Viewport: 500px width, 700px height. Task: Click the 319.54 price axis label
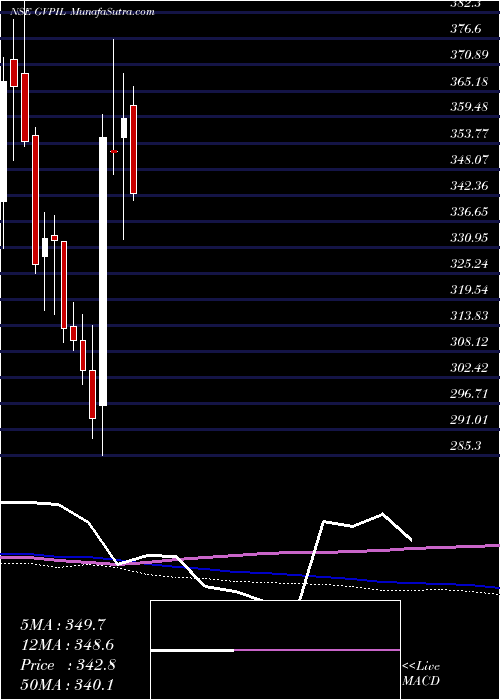tap(469, 290)
